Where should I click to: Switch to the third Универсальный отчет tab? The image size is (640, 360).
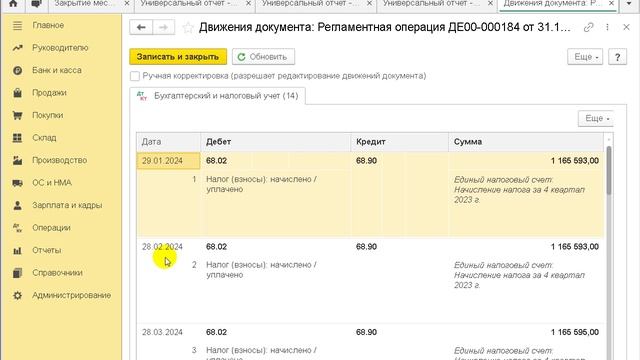tap(431, 4)
